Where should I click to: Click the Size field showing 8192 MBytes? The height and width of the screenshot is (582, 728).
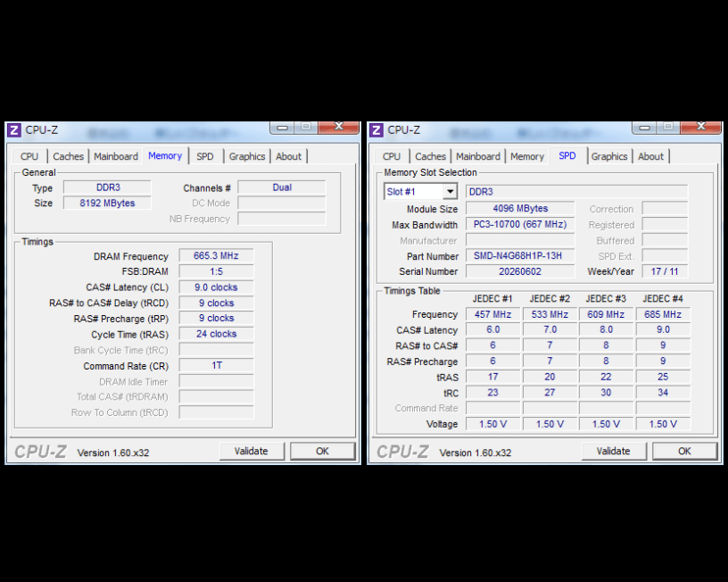tap(107, 203)
